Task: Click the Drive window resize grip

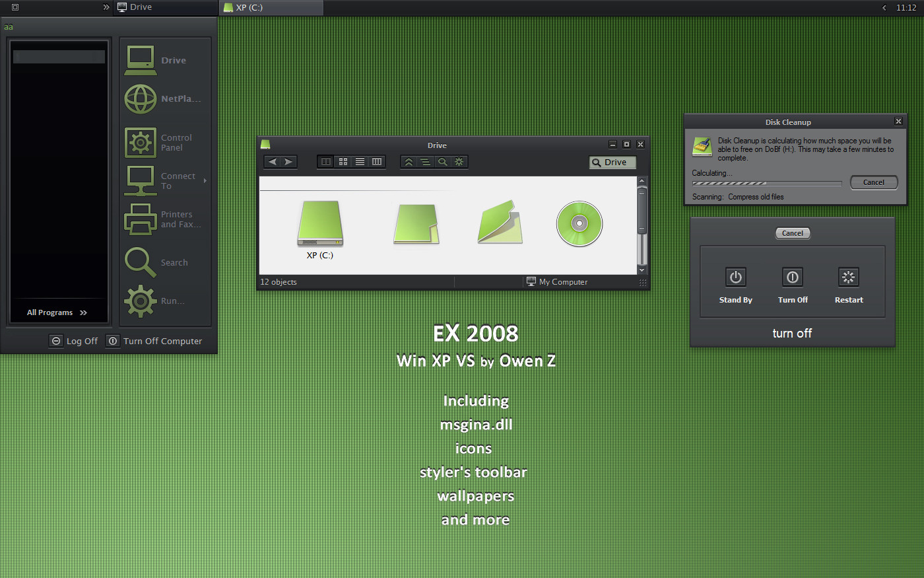Action: click(x=643, y=283)
